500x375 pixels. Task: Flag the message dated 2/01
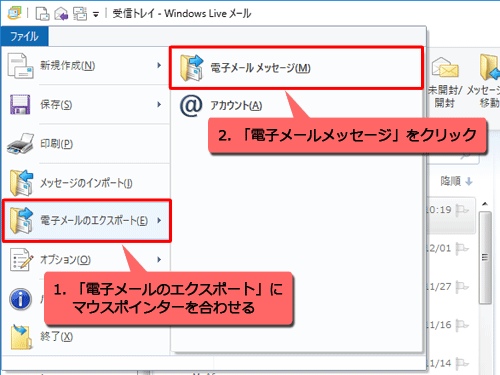(462, 249)
